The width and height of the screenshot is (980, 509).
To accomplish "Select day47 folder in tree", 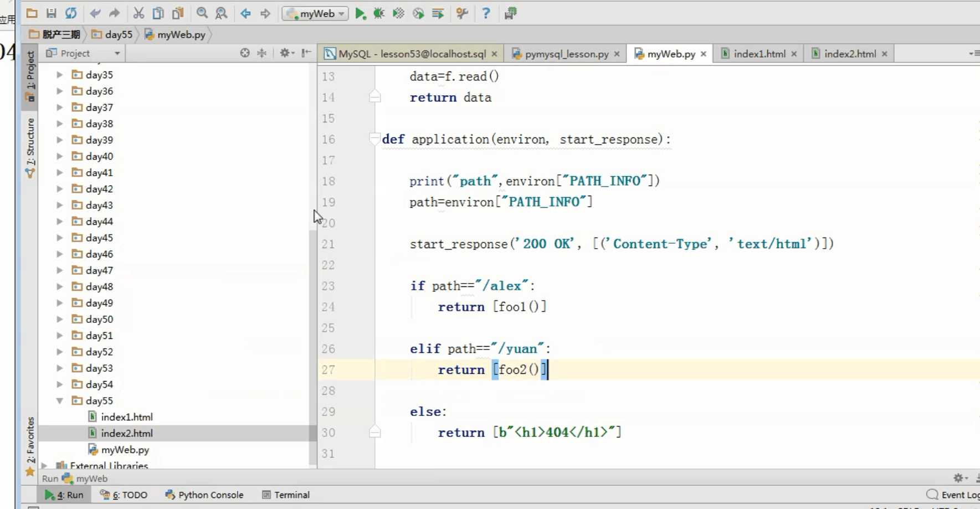I will [x=99, y=270].
